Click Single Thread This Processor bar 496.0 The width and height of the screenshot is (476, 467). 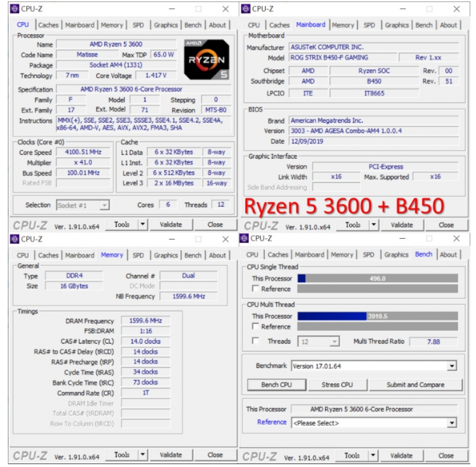(x=378, y=278)
